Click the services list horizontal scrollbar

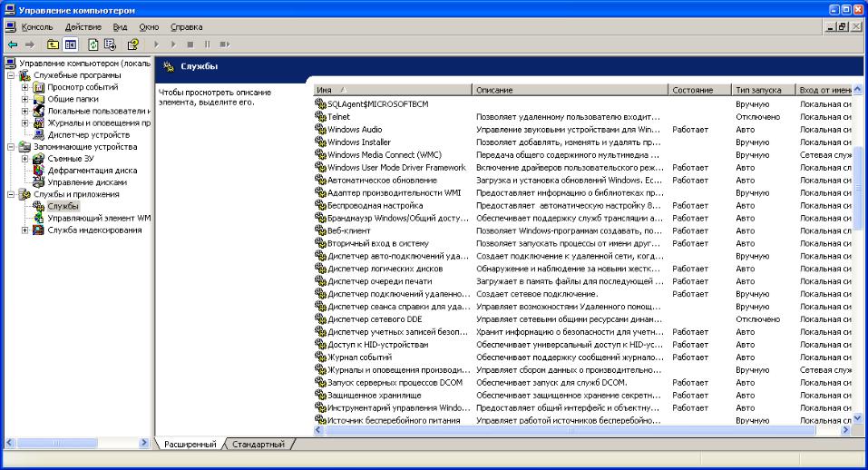tap(569, 430)
